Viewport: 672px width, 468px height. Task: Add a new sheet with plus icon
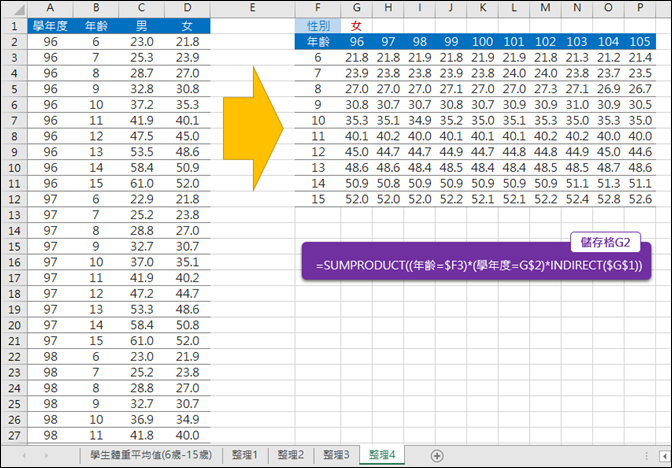[437, 455]
